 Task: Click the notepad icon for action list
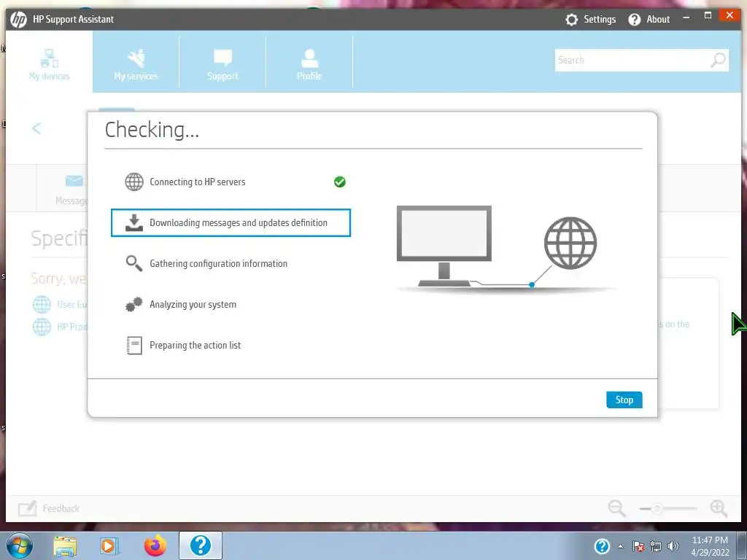point(134,345)
